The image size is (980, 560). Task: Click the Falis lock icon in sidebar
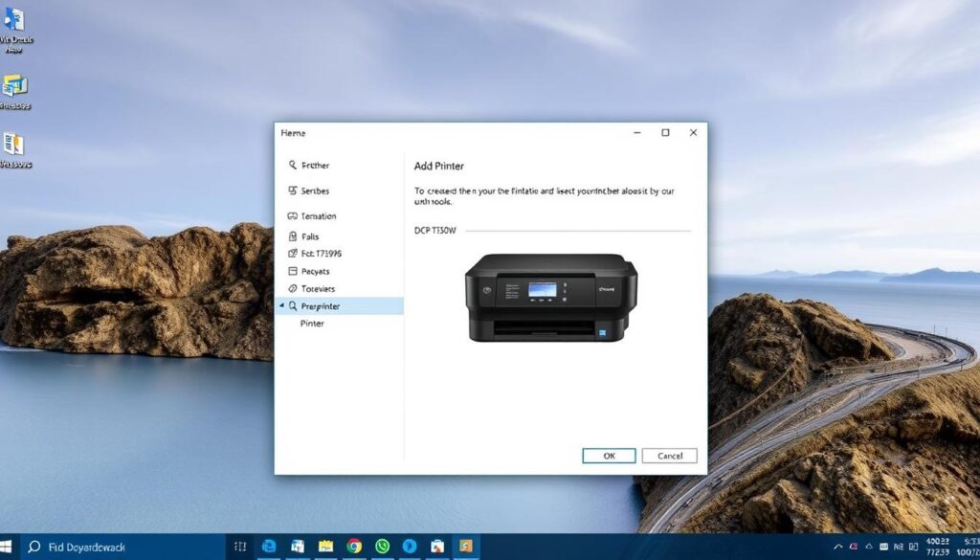(293, 236)
